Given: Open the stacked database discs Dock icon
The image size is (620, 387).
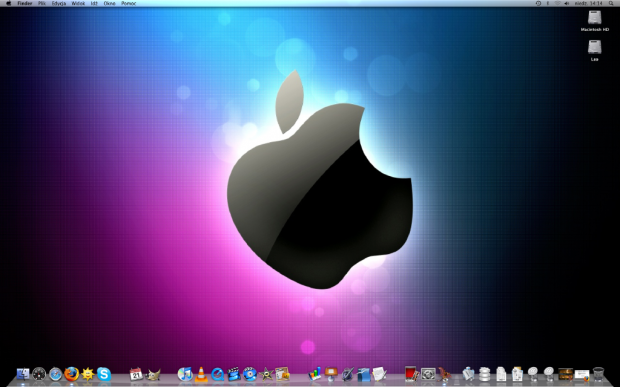Looking at the screenshot, I should [484, 374].
